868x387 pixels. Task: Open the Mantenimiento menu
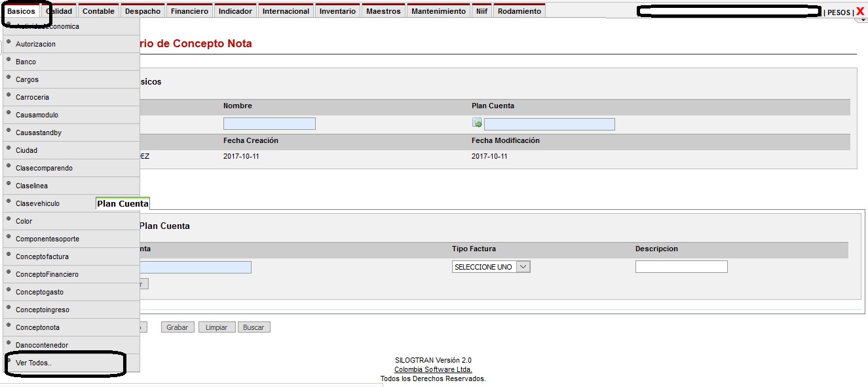point(438,11)
